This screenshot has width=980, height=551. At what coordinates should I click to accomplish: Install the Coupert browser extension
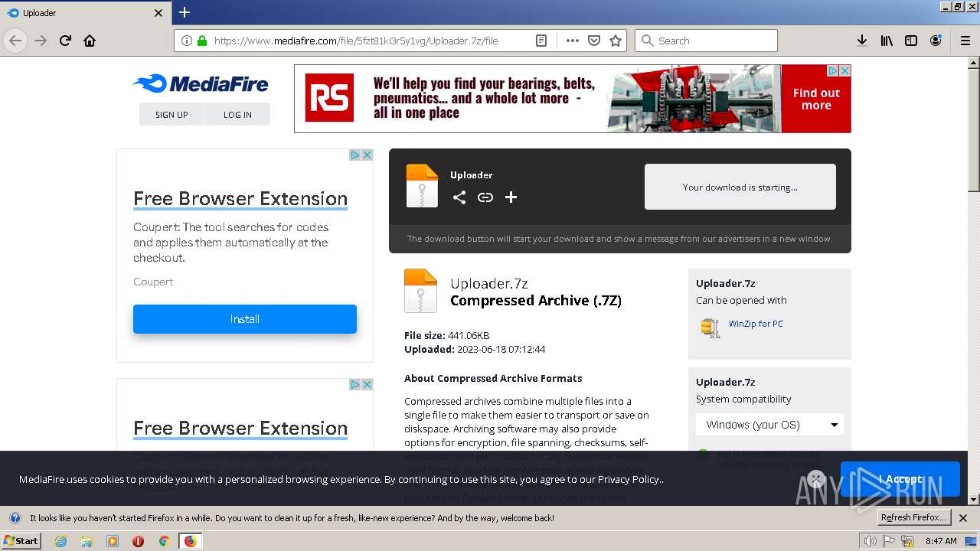click(245, 319)
